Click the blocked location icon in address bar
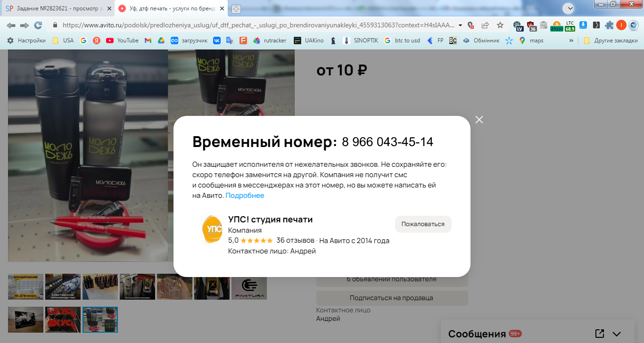This screenshot has height=343, width=644. 471,25
